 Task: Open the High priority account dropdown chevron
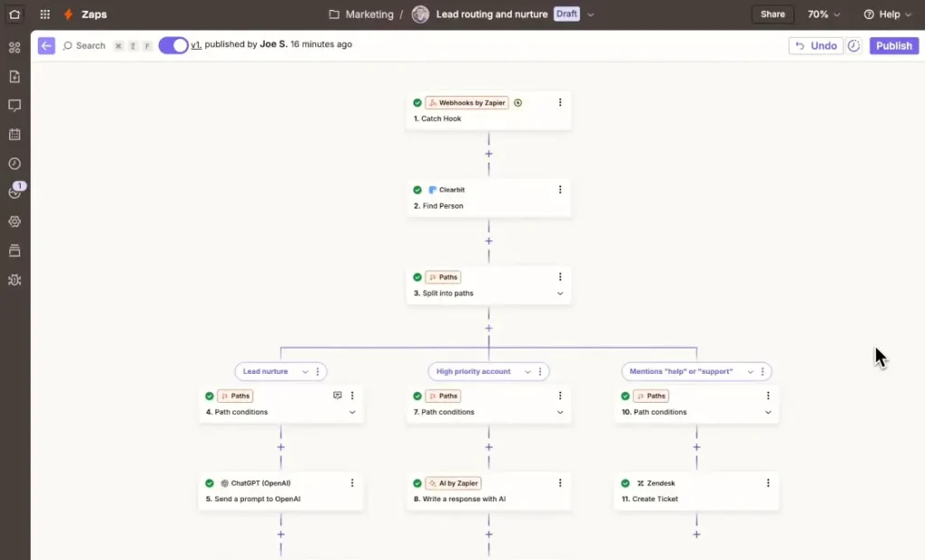click(528, 372)
